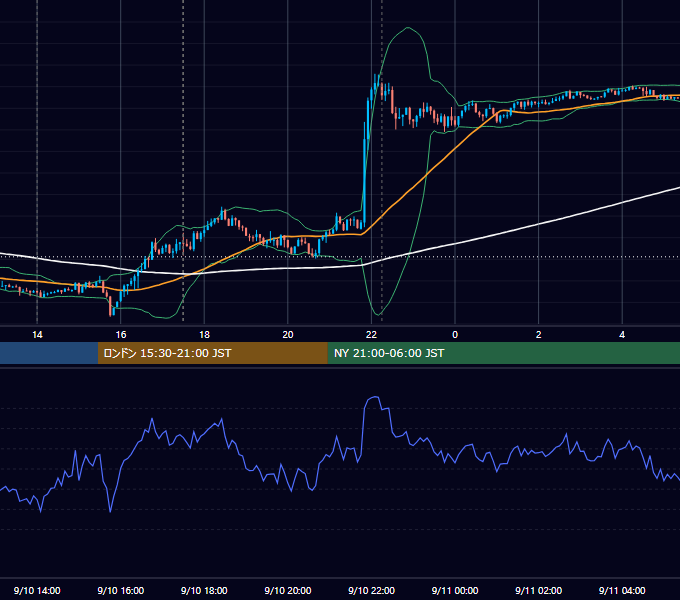This screenshot has height=600, width=680.
Task: Click the price-chart hour label 2
Action: click(x=539, y=335)
